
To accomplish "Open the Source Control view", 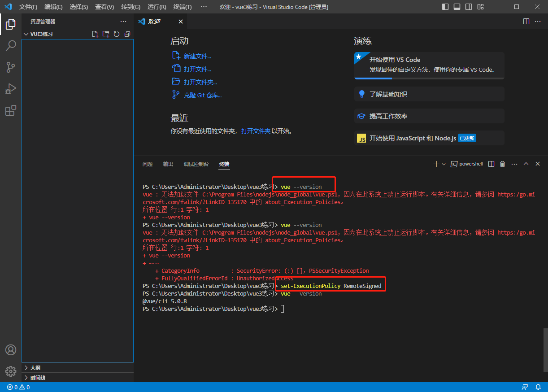I will (x=11, y=67).
